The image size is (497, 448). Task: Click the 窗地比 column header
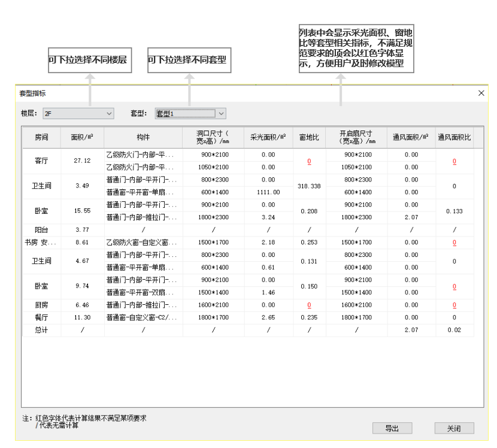pyautogui.click(x=309, y=137)
